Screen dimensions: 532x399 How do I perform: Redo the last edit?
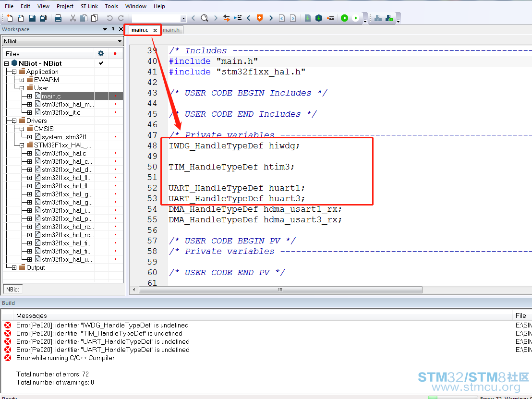click(121, 18)
